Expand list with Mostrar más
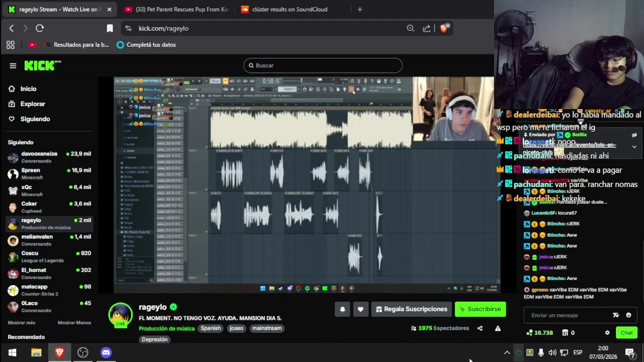The height and width of the screenshot is (362, 644). (x=22, y=323)
